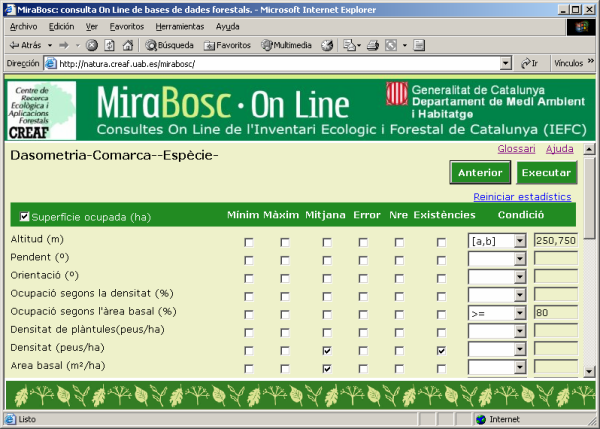Open the Edición menu
The height and width of the screenshot is (429, 600).
tap(61, 27)
